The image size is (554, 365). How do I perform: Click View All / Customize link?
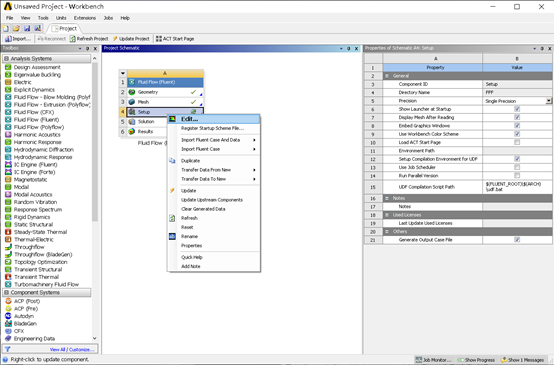[72, 349]
